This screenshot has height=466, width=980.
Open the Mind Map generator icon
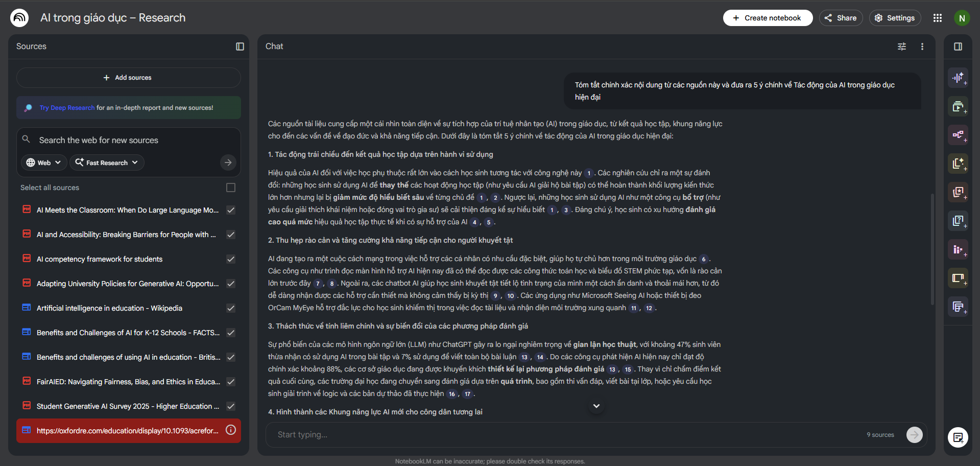[x=958, y=135]
